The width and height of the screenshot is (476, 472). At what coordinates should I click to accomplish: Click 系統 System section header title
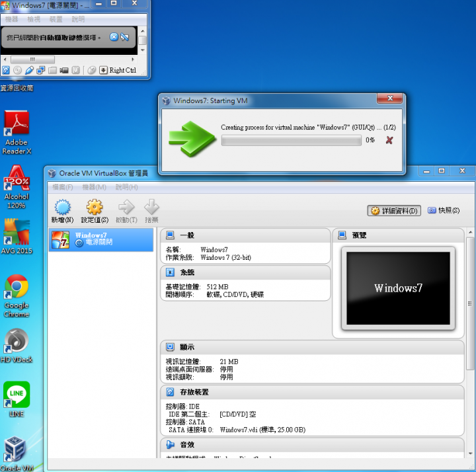click(x=187, y=272)
